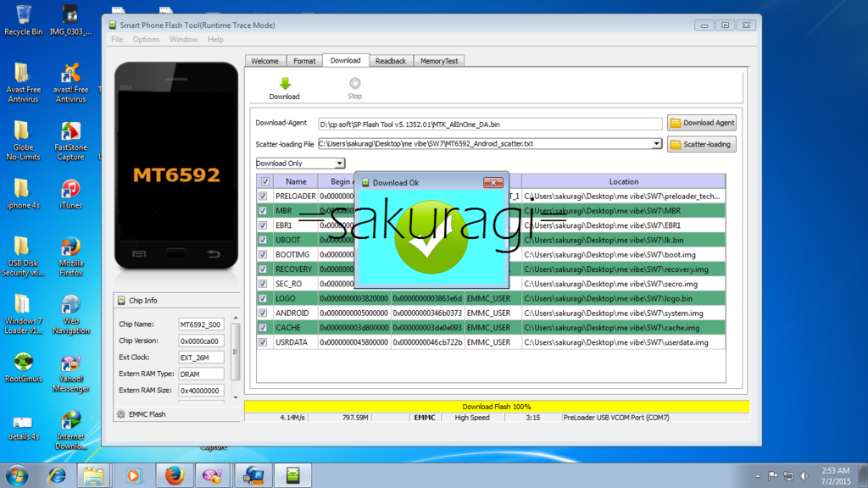Screen dimensions: 868x488
Task: Expand the Download Only mode dropdown
Action: 339,164
